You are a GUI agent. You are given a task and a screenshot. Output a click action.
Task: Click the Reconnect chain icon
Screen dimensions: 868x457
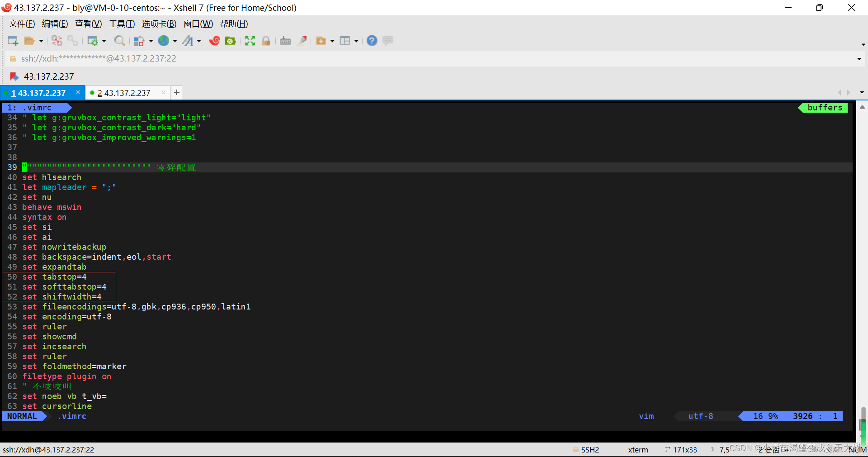point(73,41)
